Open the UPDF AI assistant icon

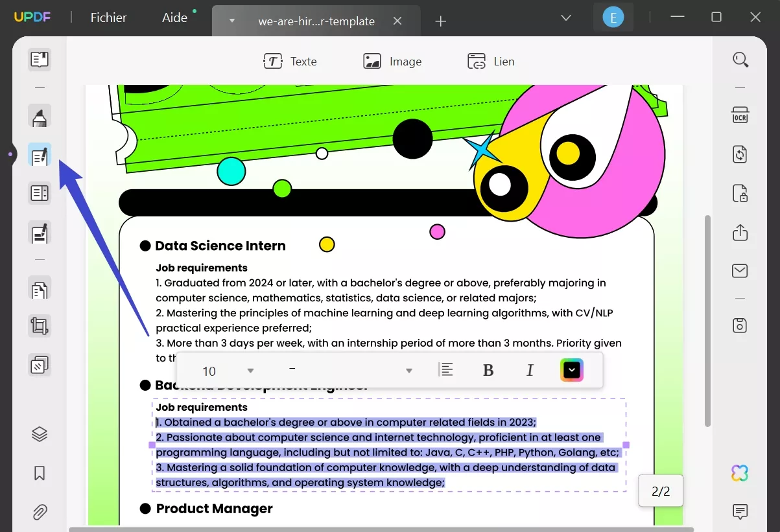(740, 473)
